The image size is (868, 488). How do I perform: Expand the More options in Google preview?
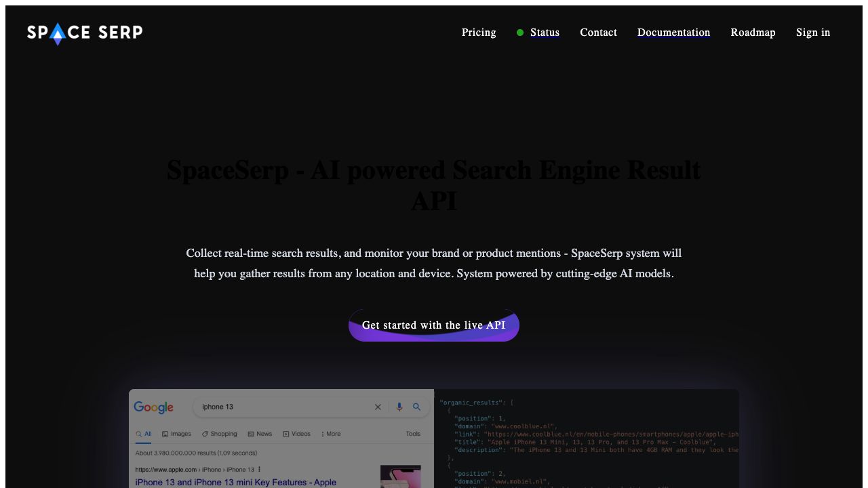click(330, 434)
